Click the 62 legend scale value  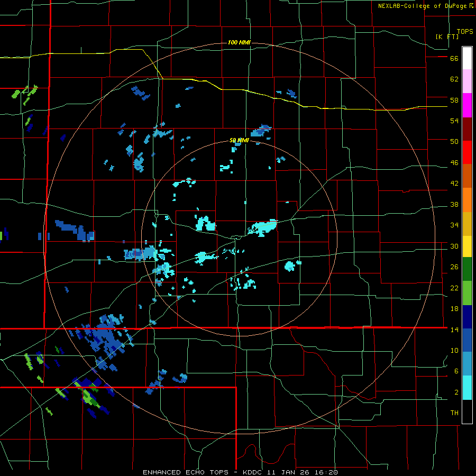(454, 79)
